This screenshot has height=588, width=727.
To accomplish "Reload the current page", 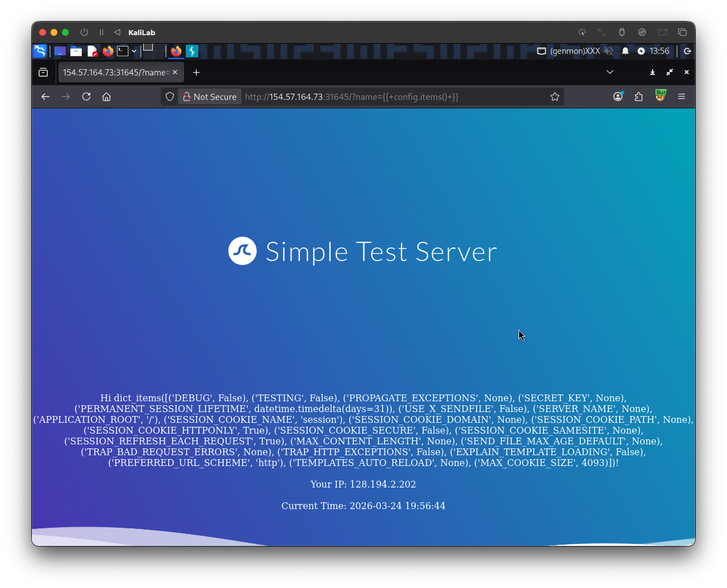I will [x=86, y=96].
